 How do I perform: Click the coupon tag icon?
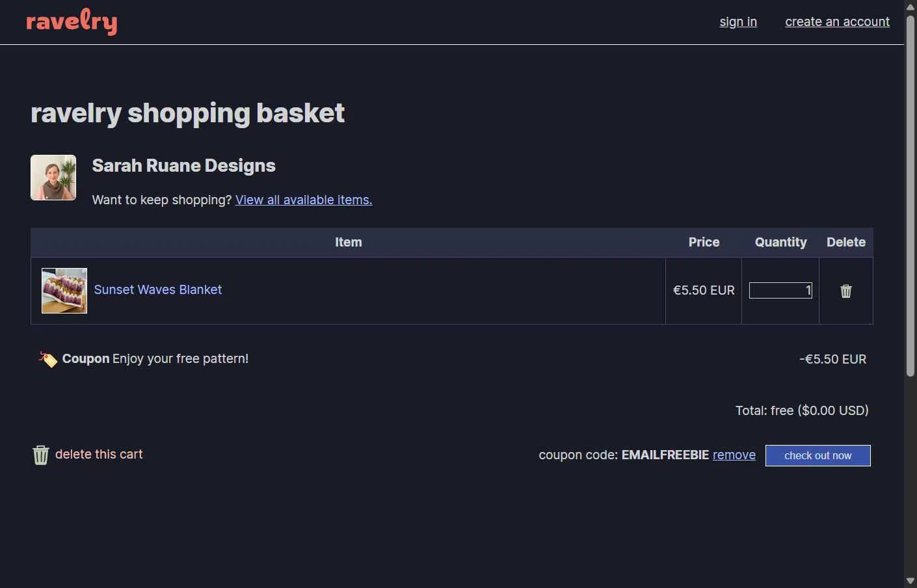(47, 359)
